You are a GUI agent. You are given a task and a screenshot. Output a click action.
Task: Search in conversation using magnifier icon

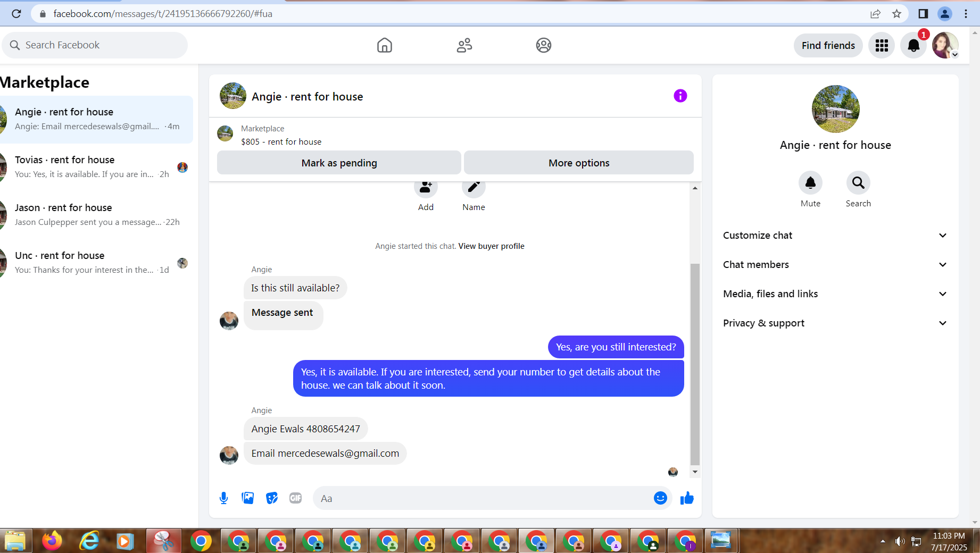(x=858, y=183)
